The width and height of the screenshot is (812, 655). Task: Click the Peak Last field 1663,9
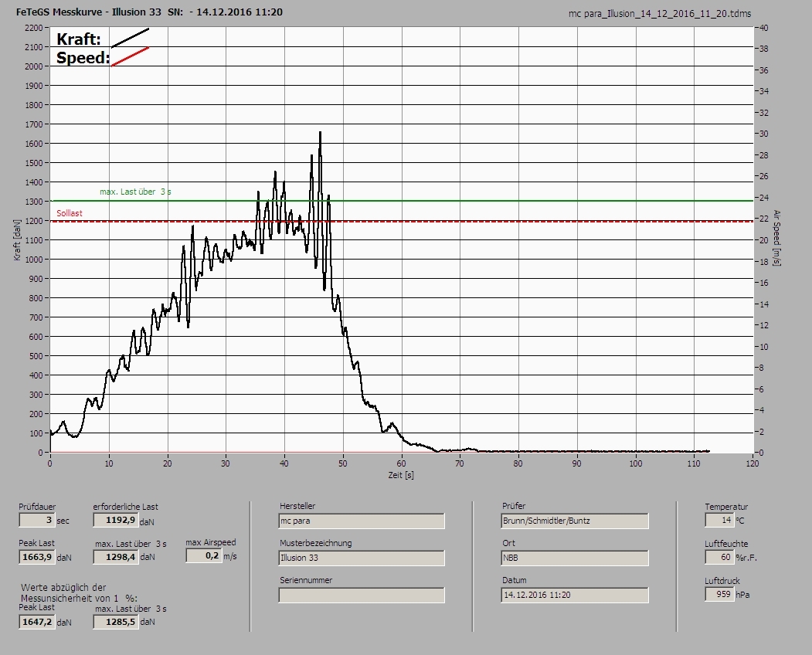point(37,557)
